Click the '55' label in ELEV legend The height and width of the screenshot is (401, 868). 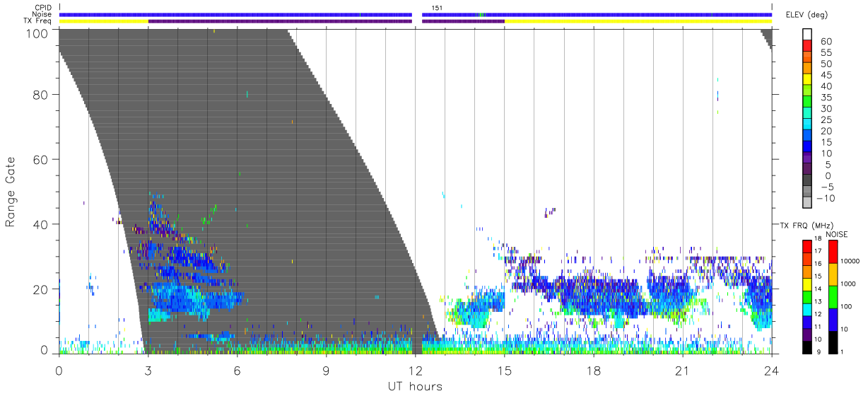pyautogui.click(x=825, y=53)
